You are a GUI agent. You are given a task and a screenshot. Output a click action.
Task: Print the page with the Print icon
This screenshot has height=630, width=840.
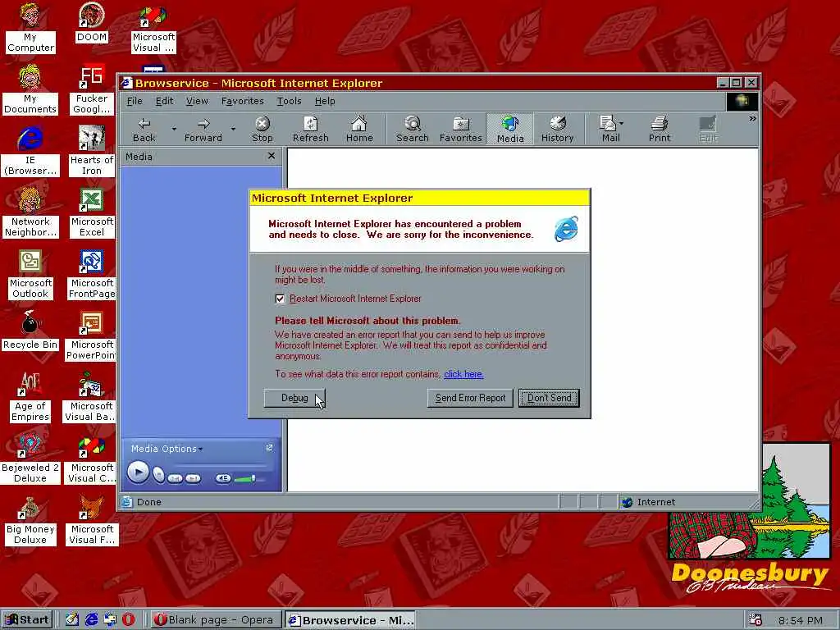(x=660, y=130)
